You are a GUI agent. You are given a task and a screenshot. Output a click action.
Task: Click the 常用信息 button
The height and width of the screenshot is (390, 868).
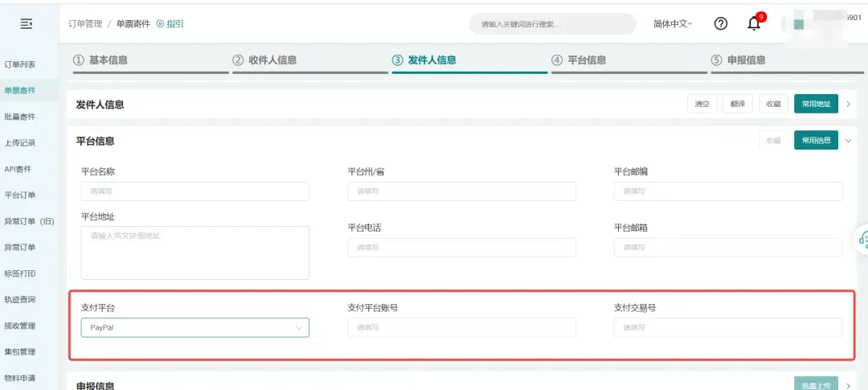pyautogui.click(x=816, y=141)
